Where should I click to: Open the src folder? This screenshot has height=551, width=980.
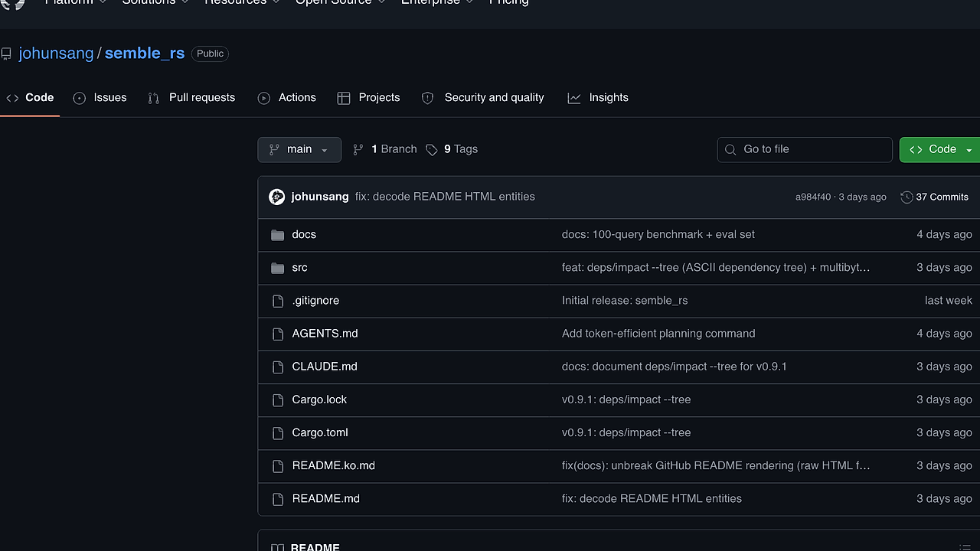point(300,268)
